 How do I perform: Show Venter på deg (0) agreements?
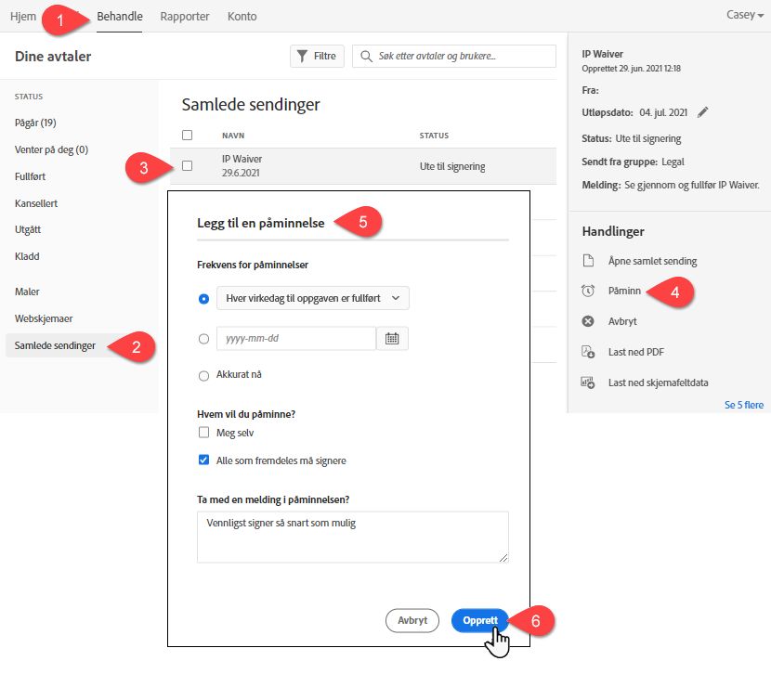tap(52, 149)
